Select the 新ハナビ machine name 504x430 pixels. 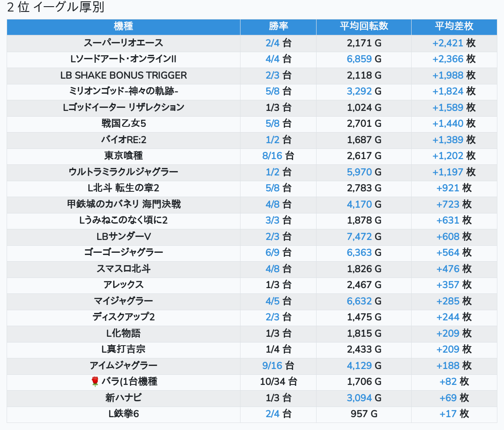click(x=123, y=398)
